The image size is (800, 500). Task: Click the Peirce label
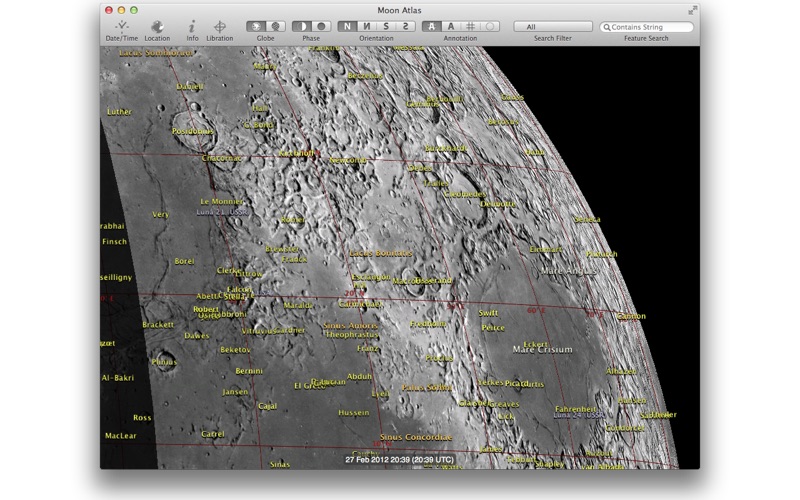click(493, 328)
